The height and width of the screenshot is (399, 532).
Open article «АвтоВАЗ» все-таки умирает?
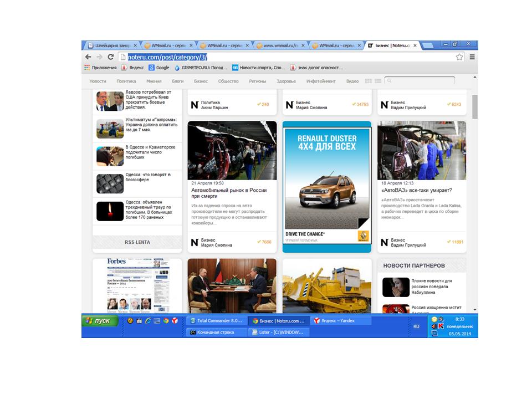click(x=416, y=190)
